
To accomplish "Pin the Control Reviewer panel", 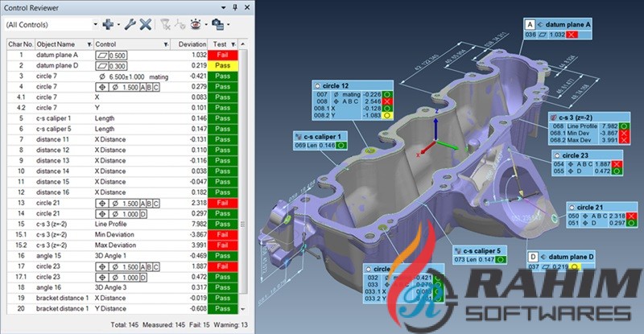I will pos(235,7).
